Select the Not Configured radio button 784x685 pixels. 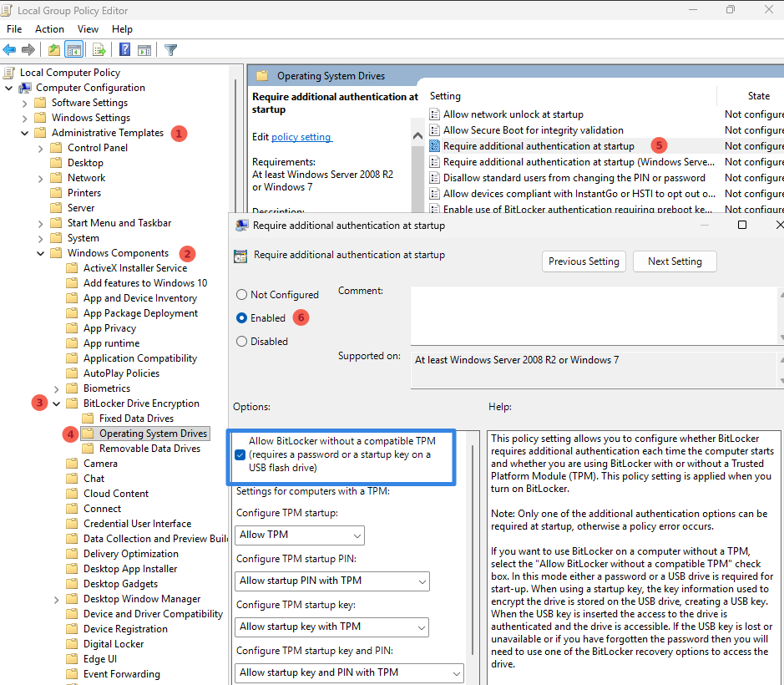coord(242,294)
